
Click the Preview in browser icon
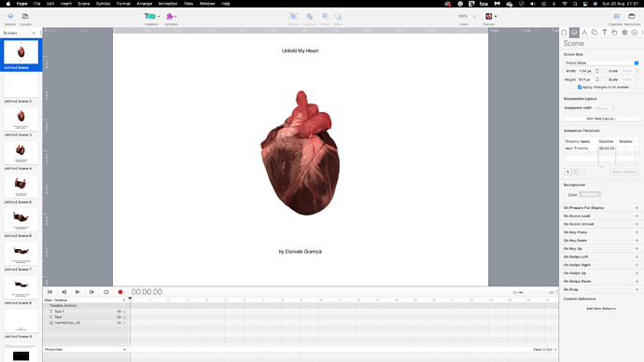coord(488,17)
